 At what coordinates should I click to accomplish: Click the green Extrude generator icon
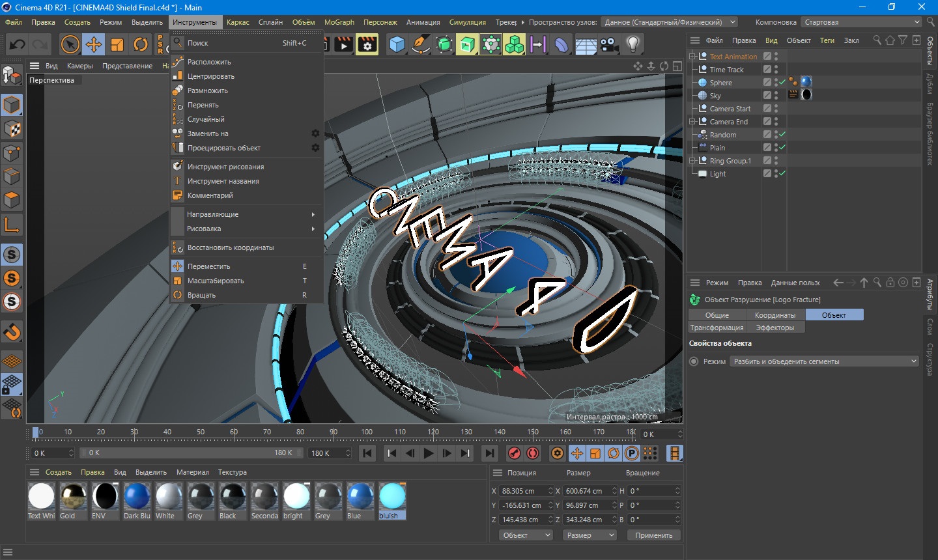pyautogui.click(x=467, y=45)
